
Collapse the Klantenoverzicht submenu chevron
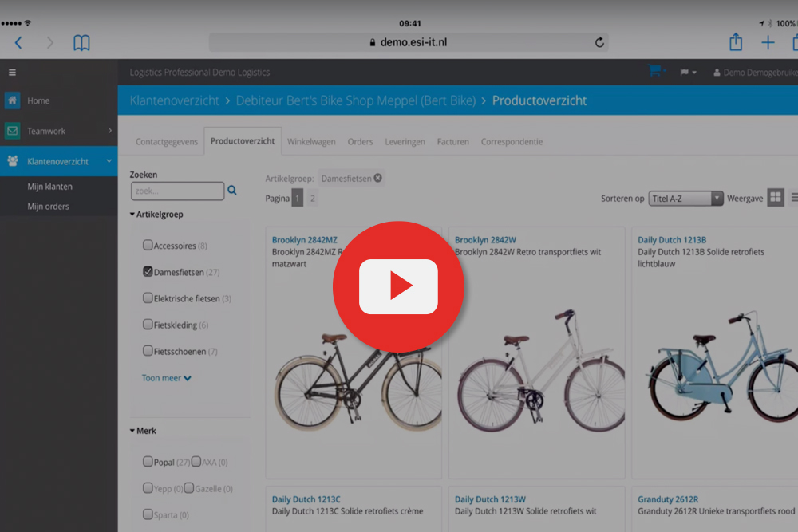coord(109,161)
